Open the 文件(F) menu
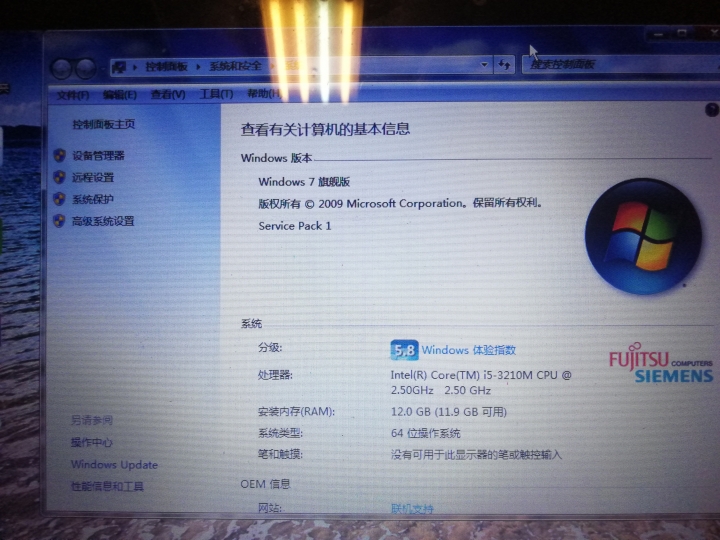 73,95
